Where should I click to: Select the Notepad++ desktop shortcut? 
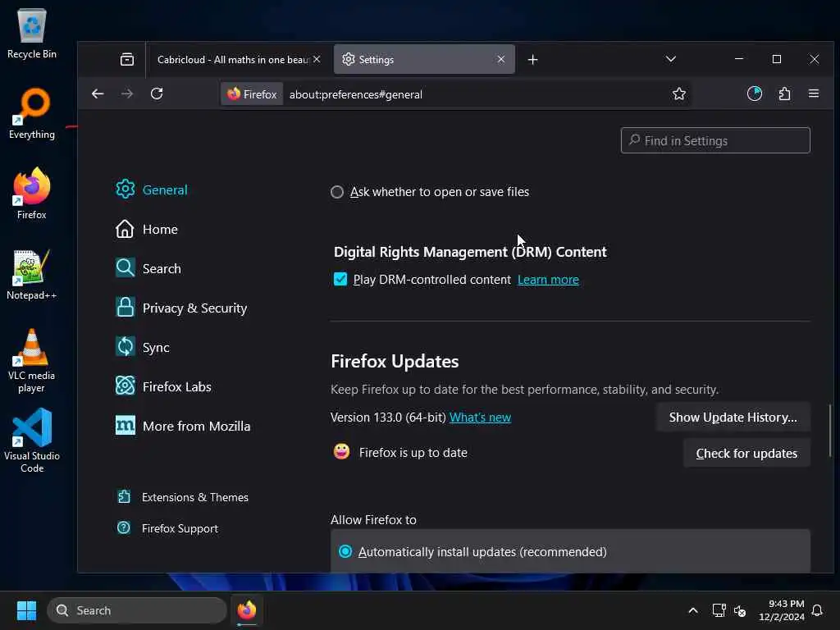pos(32,275)
